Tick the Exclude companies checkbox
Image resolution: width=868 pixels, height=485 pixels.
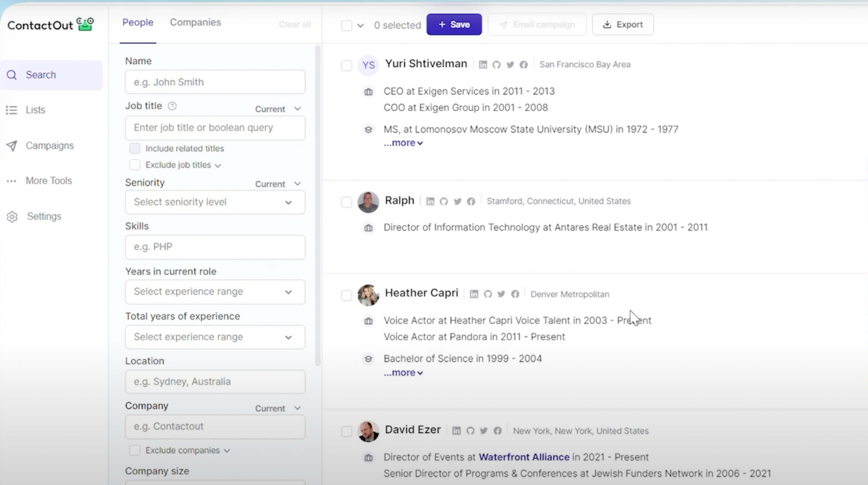[x=134, y=450]
